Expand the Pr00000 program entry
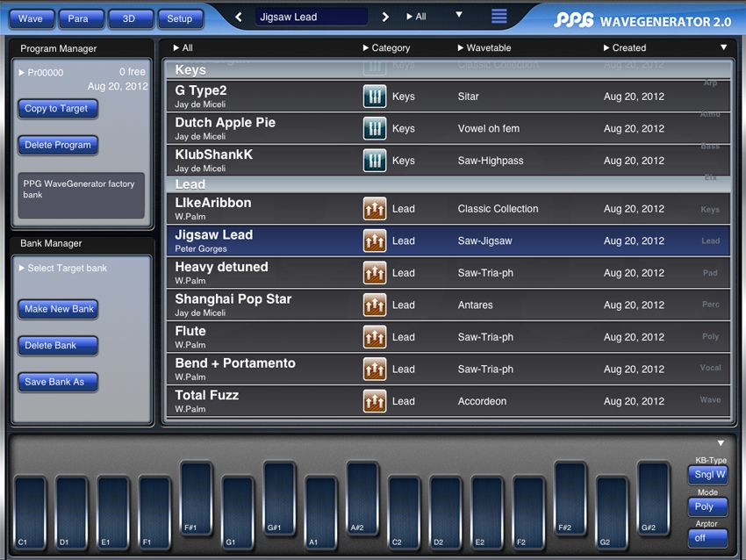 pyautogui.click(x=41, y=73)
